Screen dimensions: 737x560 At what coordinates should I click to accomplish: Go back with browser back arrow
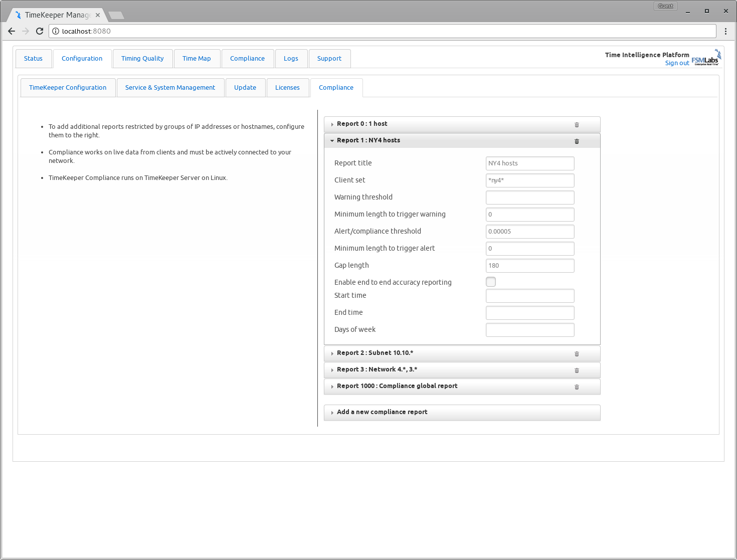(x=12, y=31)
